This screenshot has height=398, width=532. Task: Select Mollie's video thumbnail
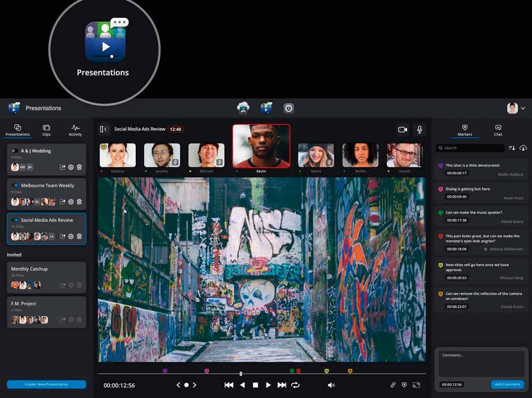pos(360,155)
